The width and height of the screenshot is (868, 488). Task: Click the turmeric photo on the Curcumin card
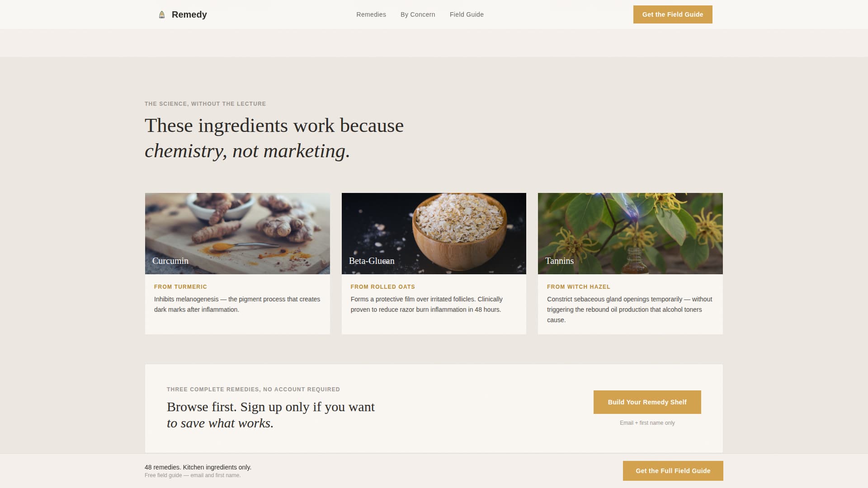click(237, 226)
